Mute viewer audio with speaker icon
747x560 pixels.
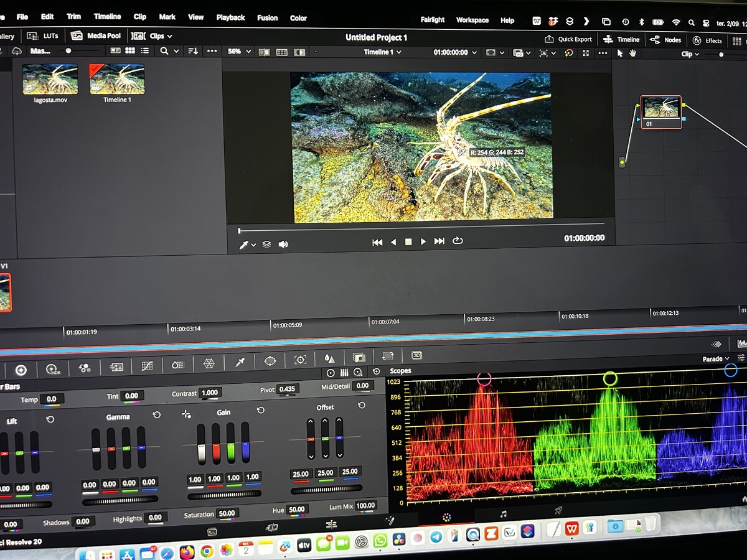coord(283,245)
